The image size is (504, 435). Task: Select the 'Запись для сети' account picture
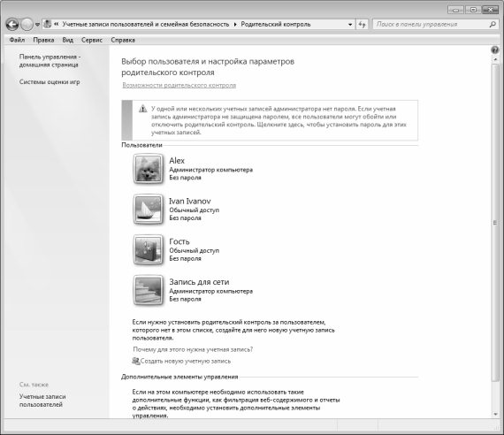(148, 290)
